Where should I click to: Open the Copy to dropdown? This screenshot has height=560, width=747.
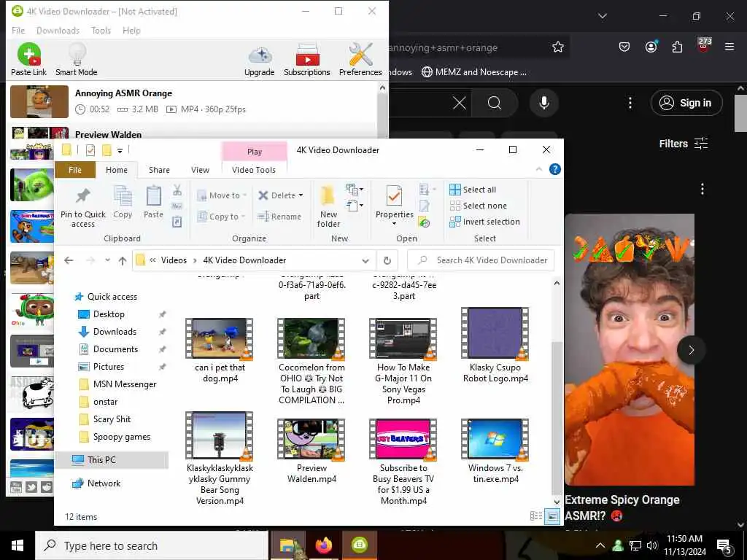tap(221, 217)
